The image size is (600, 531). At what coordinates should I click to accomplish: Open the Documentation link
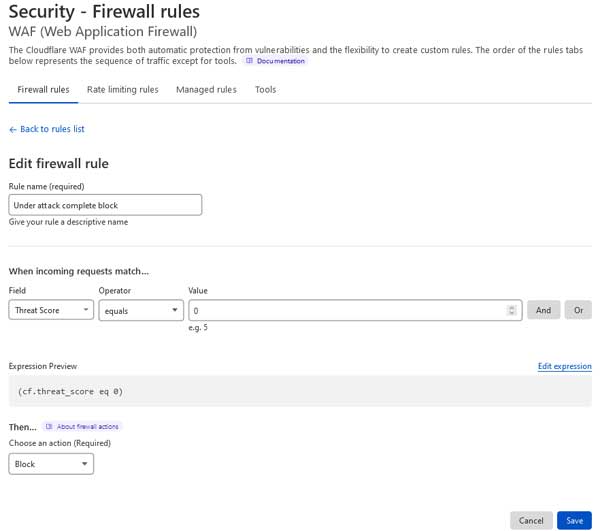(275, 61)
